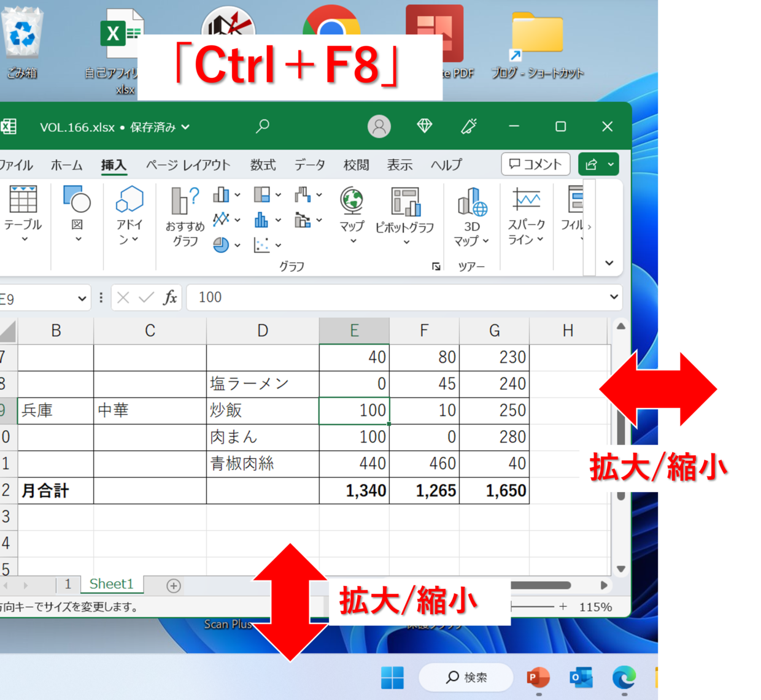
Task: Add a new sheet with the plus icon
Action: tap(174, 586)
